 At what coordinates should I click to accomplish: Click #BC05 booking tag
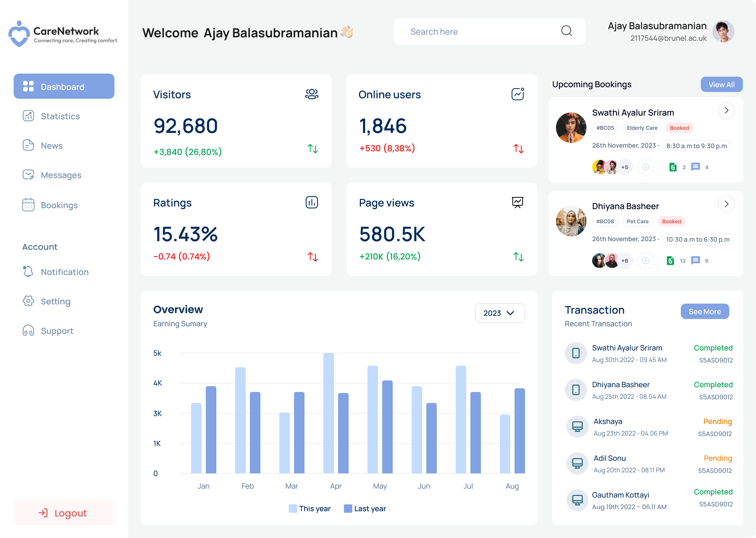coord(605,128)
